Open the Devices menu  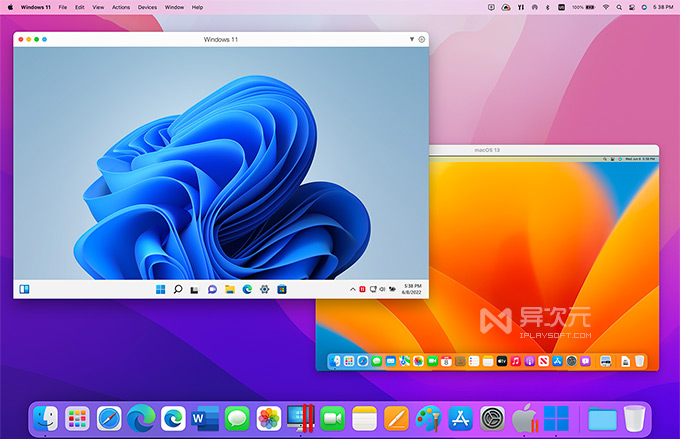coord(147,7)
